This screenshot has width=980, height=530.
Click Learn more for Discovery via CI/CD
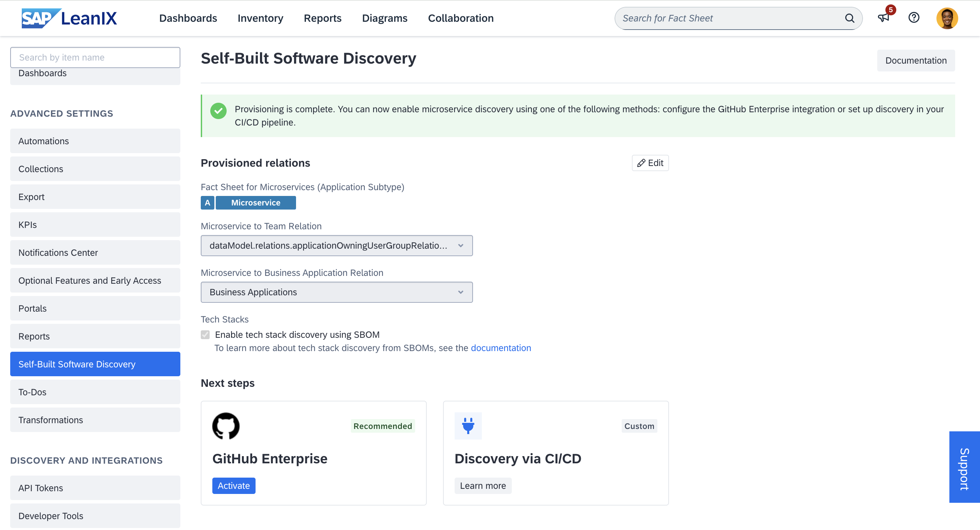pyautogui.click(x=482, y=485)
